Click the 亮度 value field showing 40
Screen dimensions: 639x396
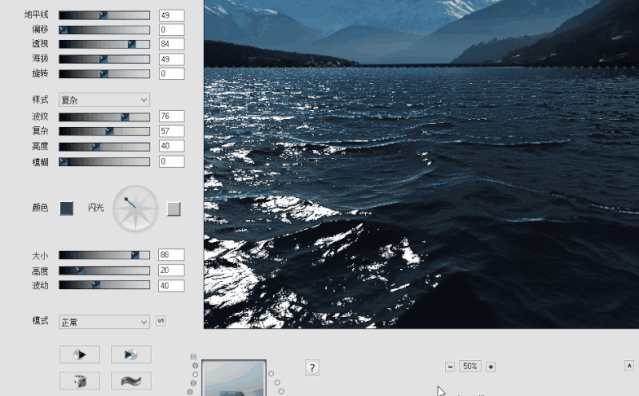[x=172, y=146]
